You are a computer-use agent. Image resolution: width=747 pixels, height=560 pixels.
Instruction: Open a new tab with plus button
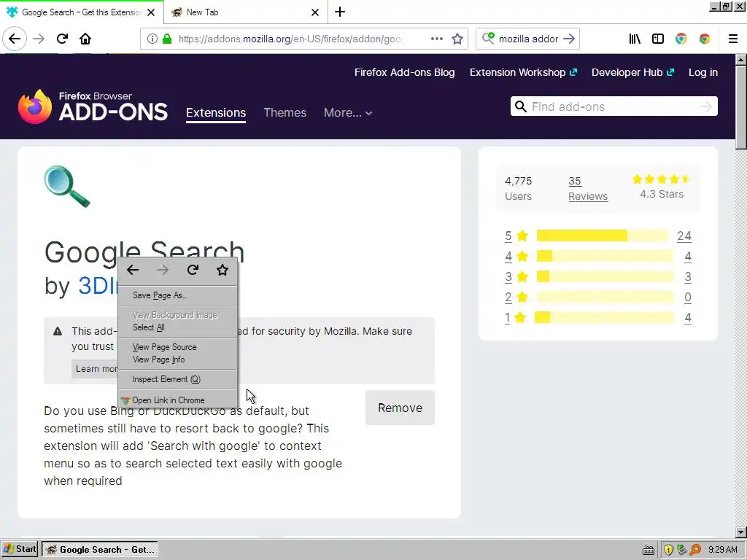pos(340,12)
